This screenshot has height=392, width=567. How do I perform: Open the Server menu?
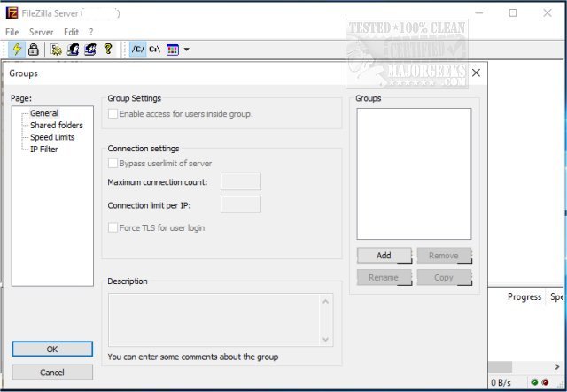pyautogui.click(x=42, y=32)
